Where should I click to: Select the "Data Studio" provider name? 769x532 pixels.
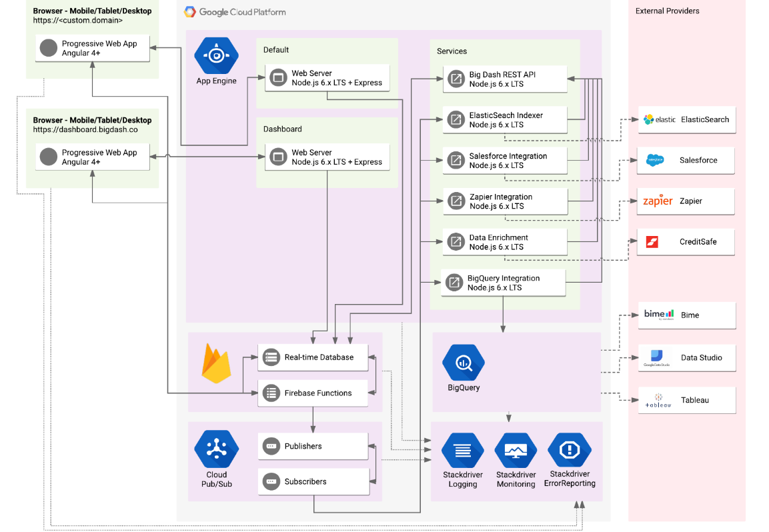coord(702,357)
